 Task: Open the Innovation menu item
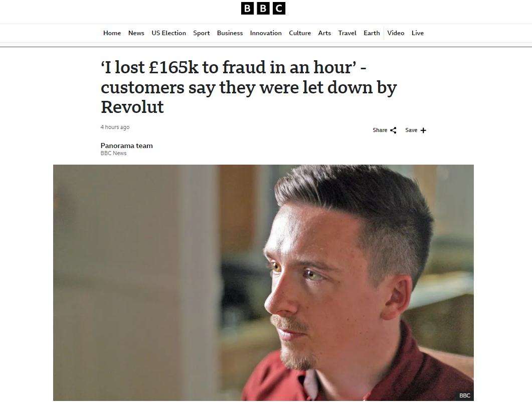coord(266,33)
